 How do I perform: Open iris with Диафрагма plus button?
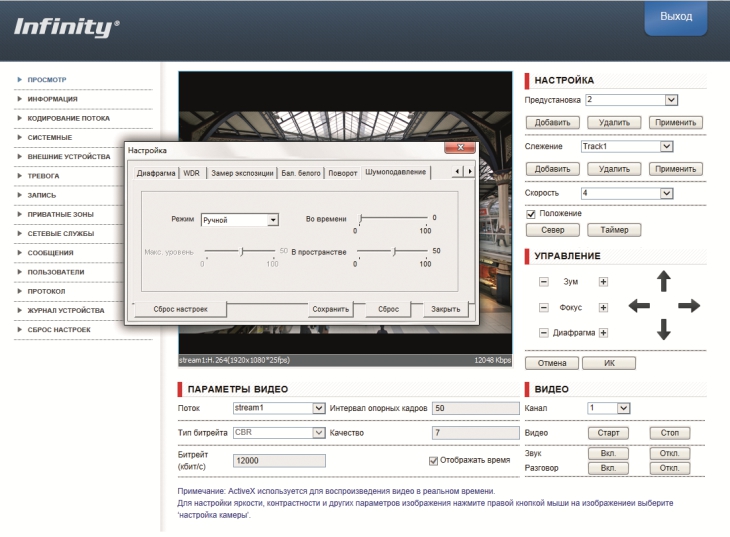[x=603, y=333]
